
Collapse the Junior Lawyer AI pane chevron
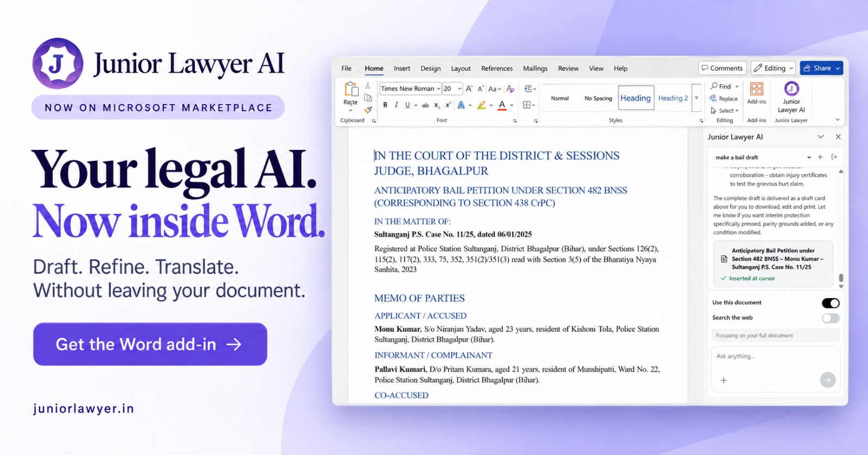tap(821, 137)
